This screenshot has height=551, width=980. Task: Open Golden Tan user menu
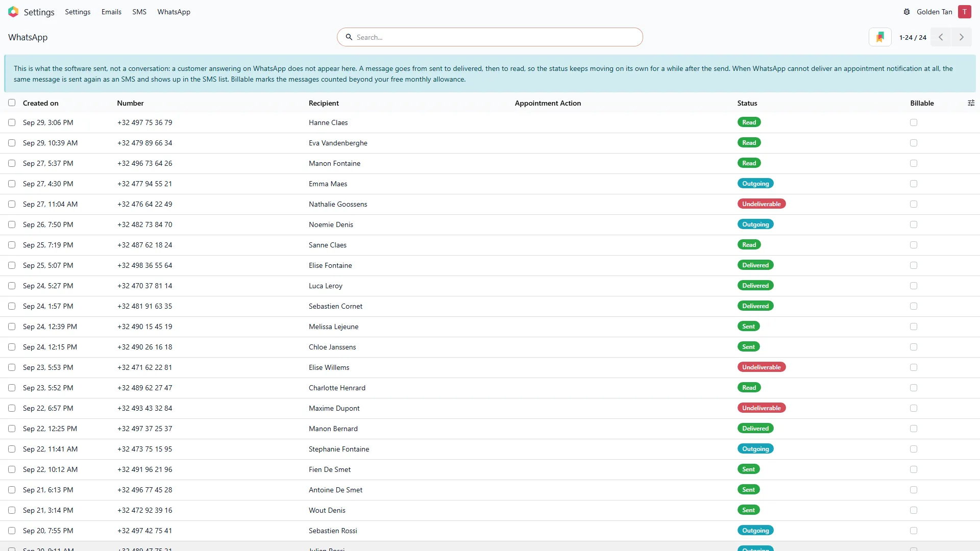coord(934,12)
